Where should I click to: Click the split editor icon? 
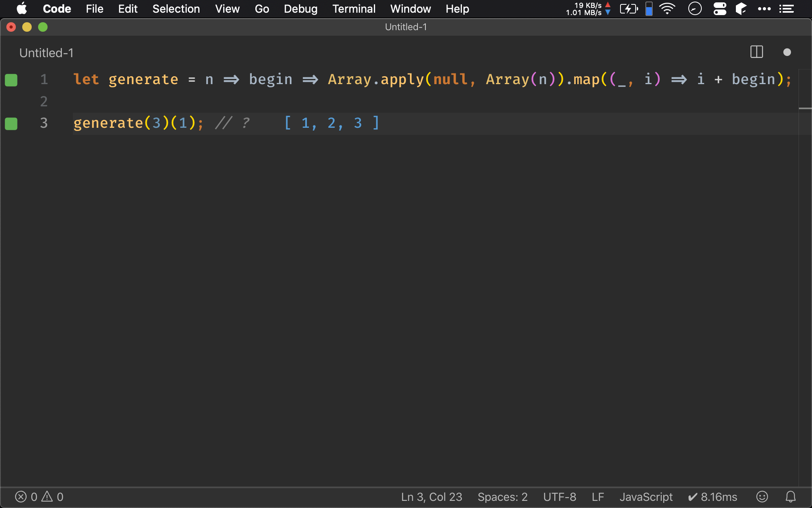756,52
